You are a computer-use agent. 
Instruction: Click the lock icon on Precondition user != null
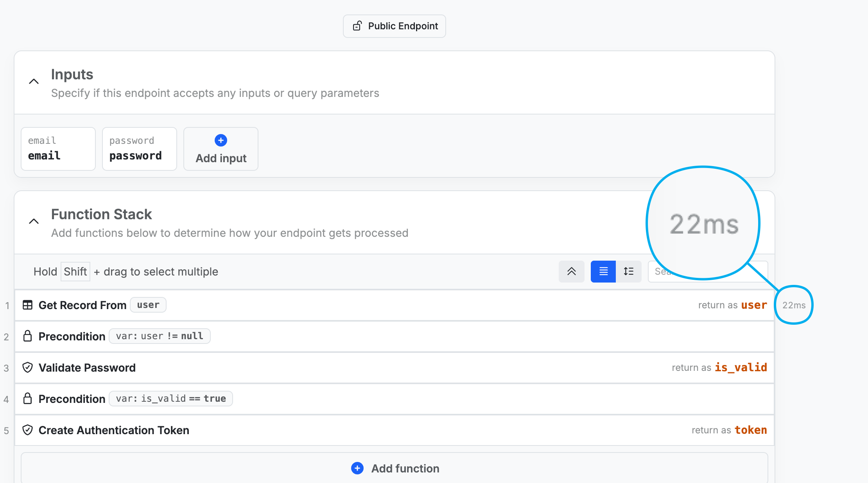click(27, 336)
